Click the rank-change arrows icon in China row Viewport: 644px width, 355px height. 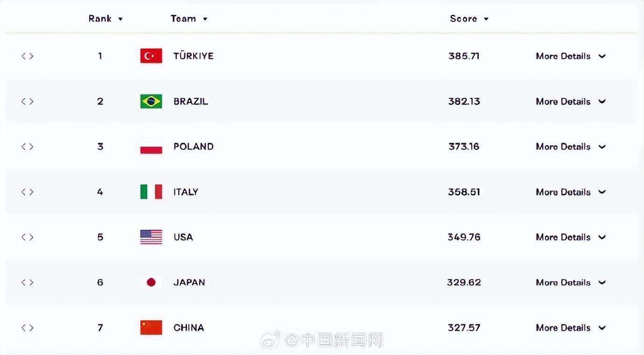pos(28,327)
